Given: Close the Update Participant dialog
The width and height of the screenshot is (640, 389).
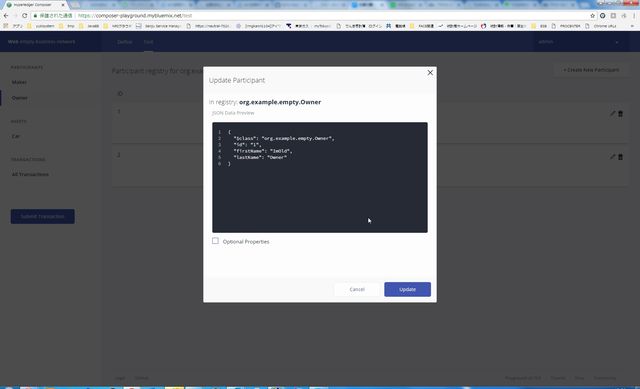Looking at the screenshot, I should click(x=430, y=73).
